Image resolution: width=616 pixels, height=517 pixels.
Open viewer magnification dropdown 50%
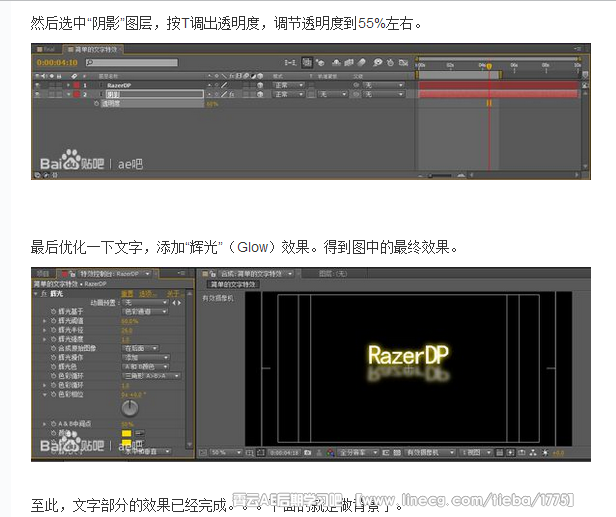226,453
